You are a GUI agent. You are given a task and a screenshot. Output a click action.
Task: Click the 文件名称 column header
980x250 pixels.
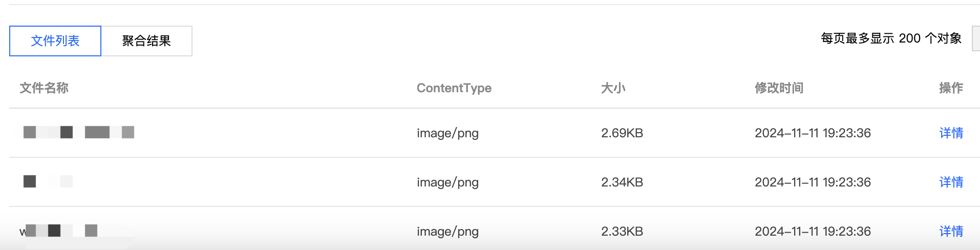point(44,88)
